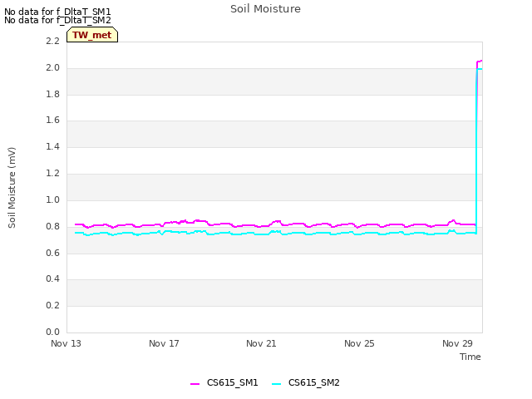Click the Nov 25 x-axis tick label

tap(359, 343)
